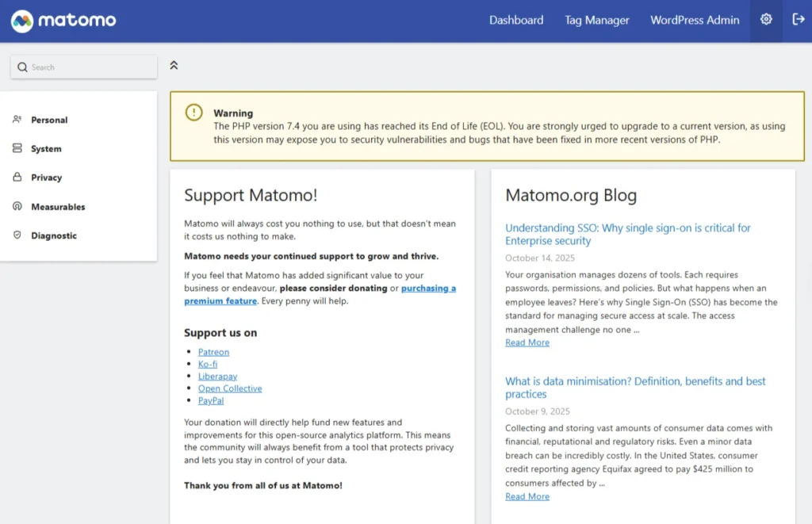Open the Dashboard top menu item
812x524 pixels.
click(516, 21)
